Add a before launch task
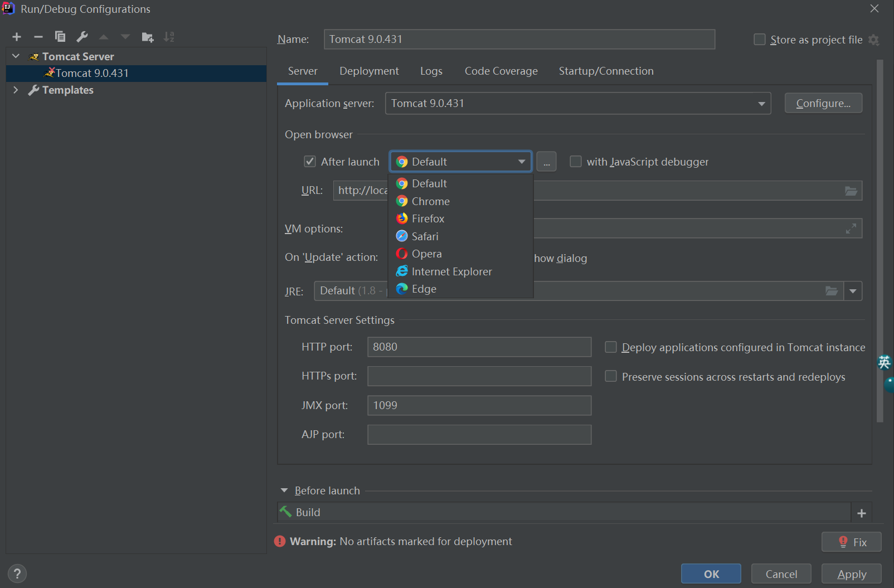This screenshot has width=894, height=588. point(862,513)
